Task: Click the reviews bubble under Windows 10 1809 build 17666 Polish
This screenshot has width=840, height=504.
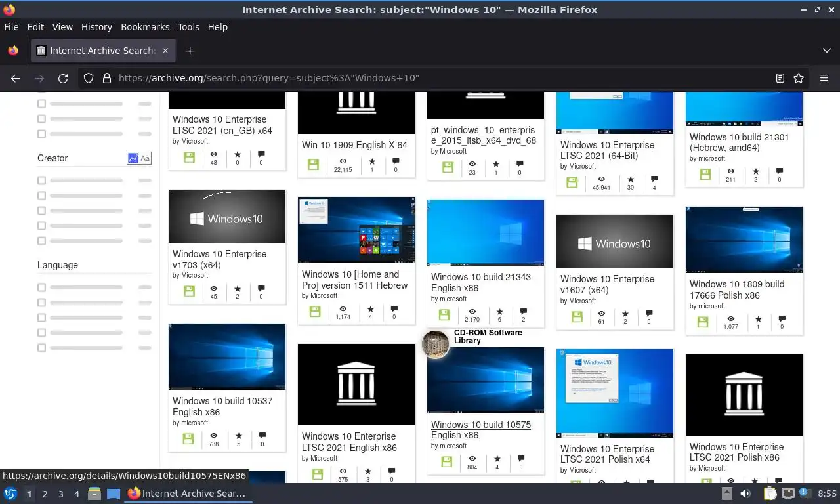Action: (782, 318)
